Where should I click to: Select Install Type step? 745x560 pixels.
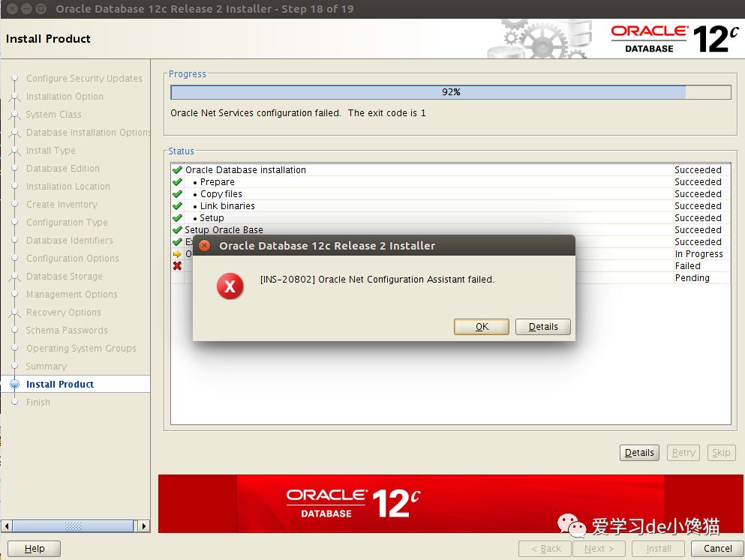click(x=51, y=151)
